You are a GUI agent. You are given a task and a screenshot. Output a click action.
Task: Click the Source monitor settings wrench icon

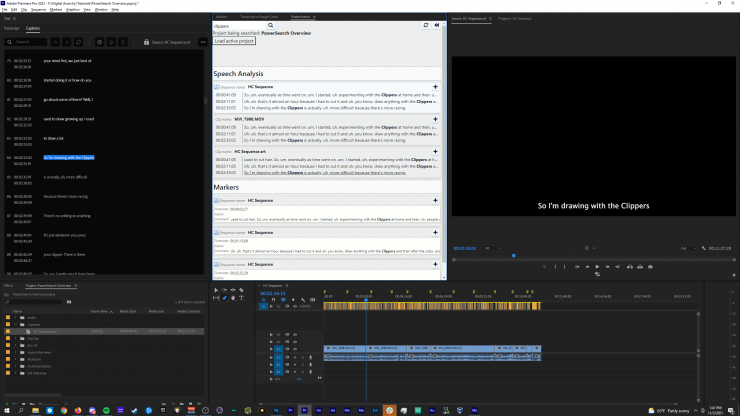point(705,248)
